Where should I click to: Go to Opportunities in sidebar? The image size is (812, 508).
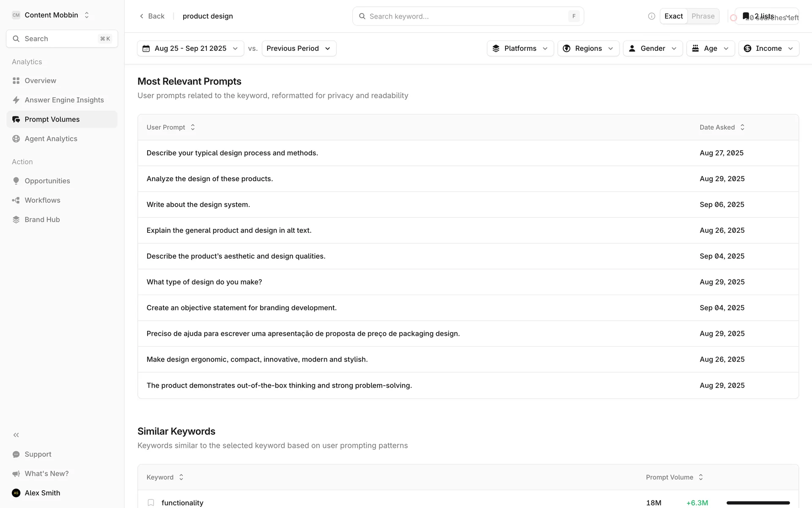(x=47, y=181)
